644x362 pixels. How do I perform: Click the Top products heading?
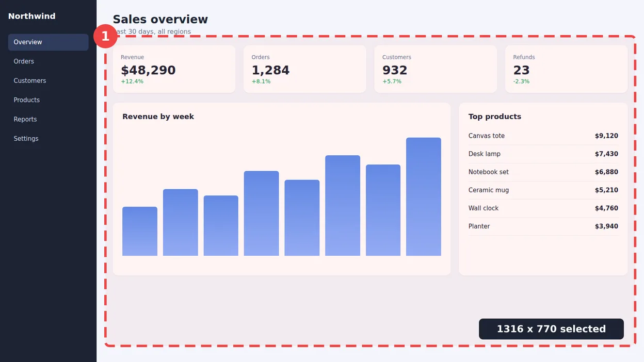495,117
